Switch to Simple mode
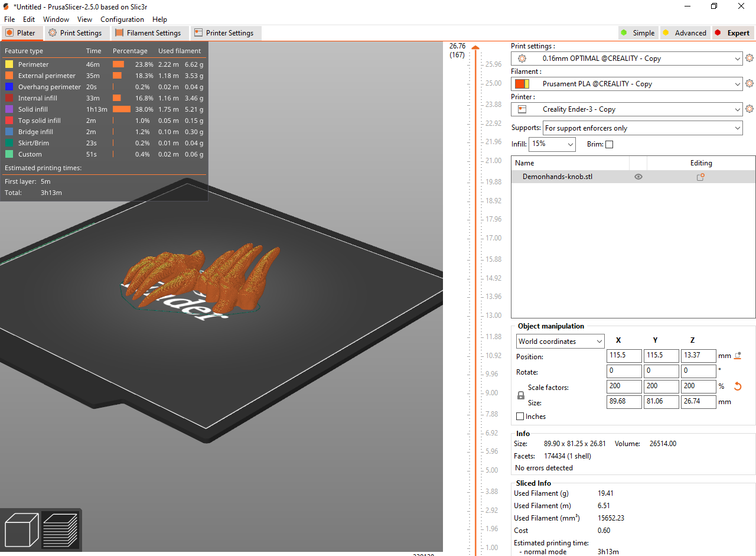The image size is (756, 556). pyautogui.click(x=637, y=33)
